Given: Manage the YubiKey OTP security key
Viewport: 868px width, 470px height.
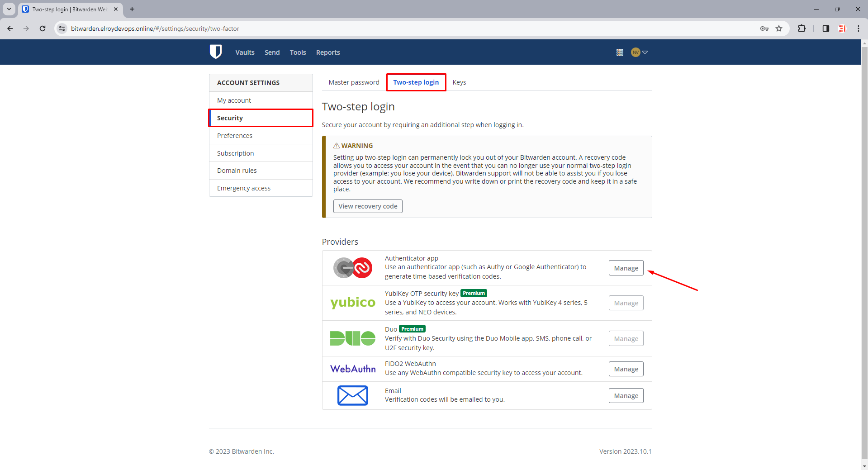Looking at the screenshot, I should point(626,303).
